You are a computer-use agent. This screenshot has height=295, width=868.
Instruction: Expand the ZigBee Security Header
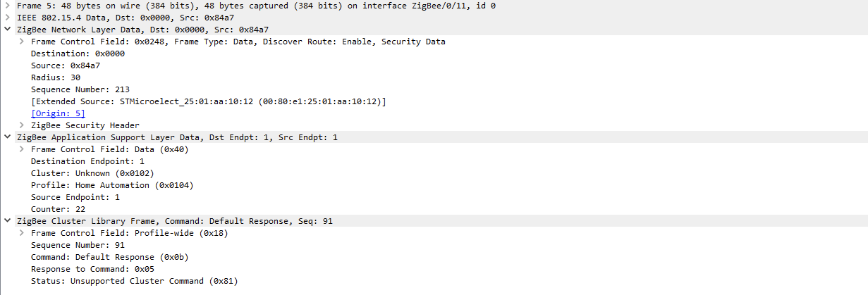tap(22, 125)
